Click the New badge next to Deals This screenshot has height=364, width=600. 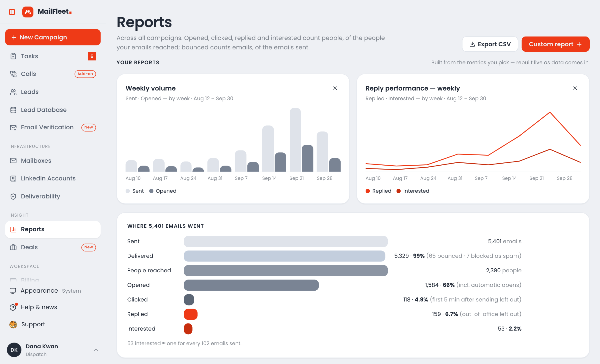pyautogui.click(x=89, y=247)
